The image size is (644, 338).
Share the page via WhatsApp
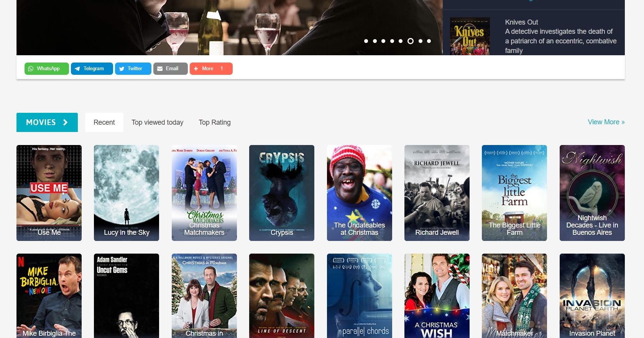[x=47, y=69]
